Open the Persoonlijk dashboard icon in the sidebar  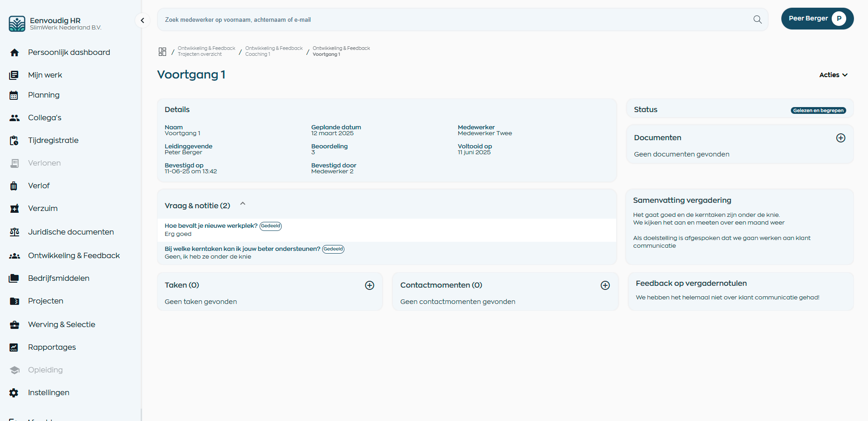coord(15,52)
